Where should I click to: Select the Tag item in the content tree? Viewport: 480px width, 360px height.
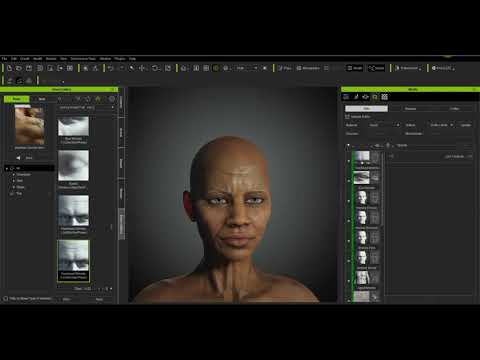(19, 193)
